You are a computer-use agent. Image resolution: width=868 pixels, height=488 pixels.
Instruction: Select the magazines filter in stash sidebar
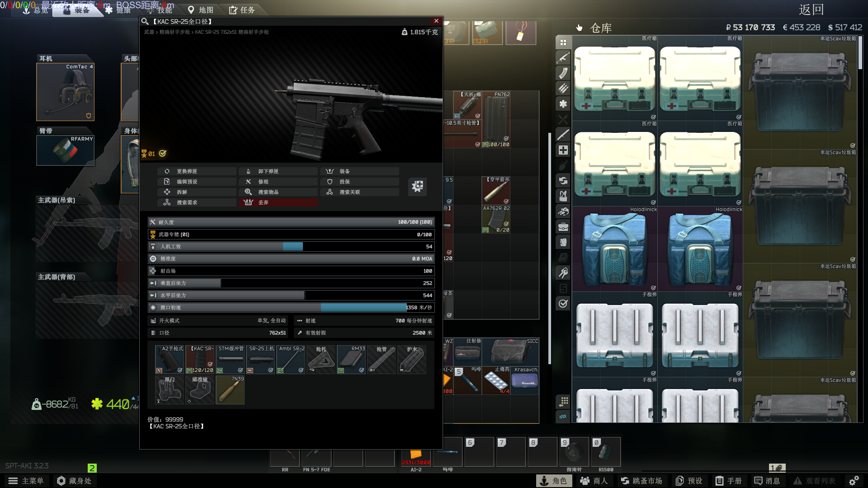[x=563, y=73]
